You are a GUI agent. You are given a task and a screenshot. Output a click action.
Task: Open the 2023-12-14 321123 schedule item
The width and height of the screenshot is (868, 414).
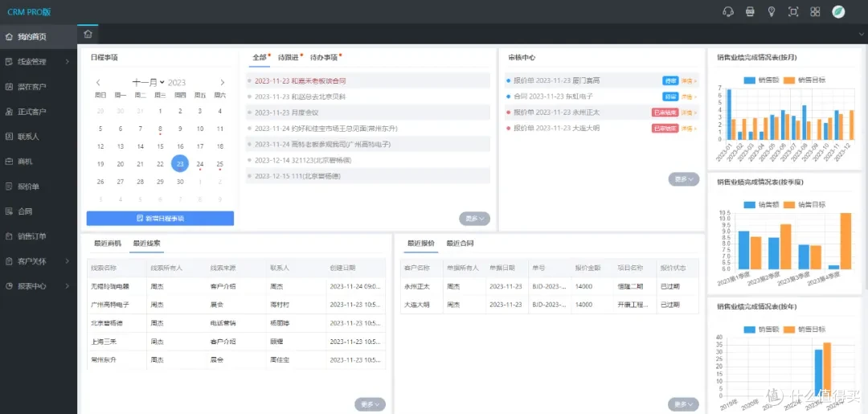pos(368,160)
